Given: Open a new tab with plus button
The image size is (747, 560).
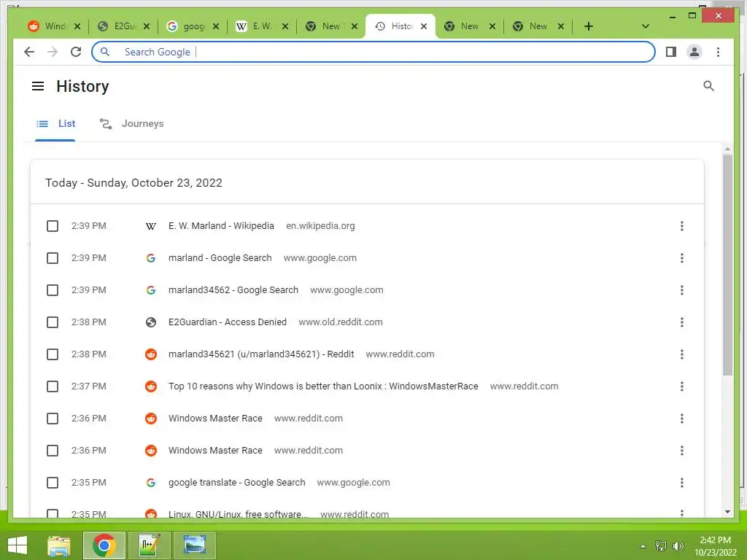Looking at the screenshot, I should [589, 26].
